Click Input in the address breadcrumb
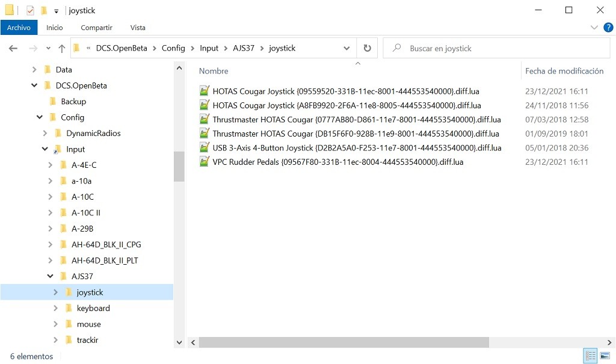Screen dimensions: 616x364 tap(209, 48)
